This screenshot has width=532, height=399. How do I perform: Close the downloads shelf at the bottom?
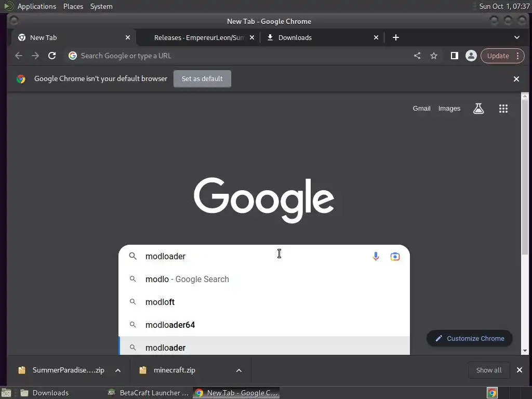coord(519,370)
